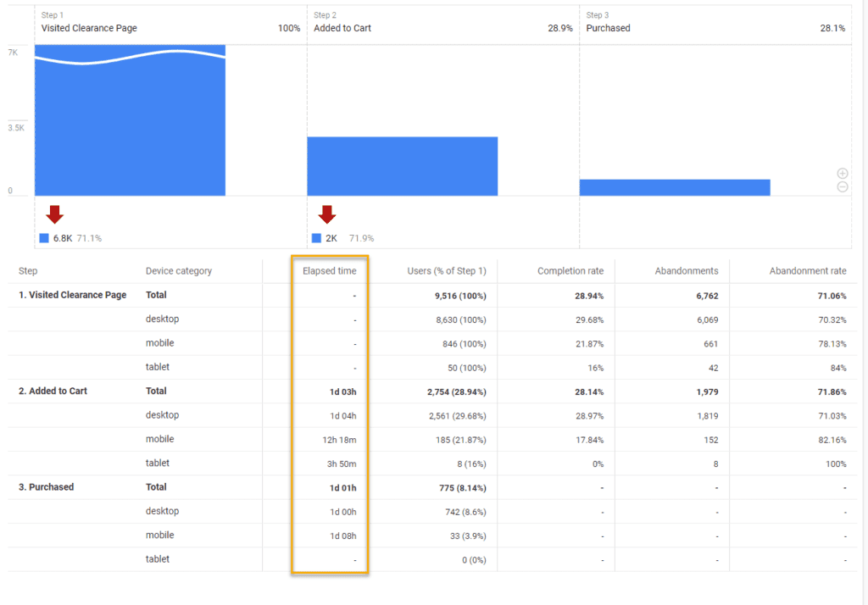This screenshot has height=605, width=868.
Task: Click the 661 abandonments cell
Action: coord(711,344)
